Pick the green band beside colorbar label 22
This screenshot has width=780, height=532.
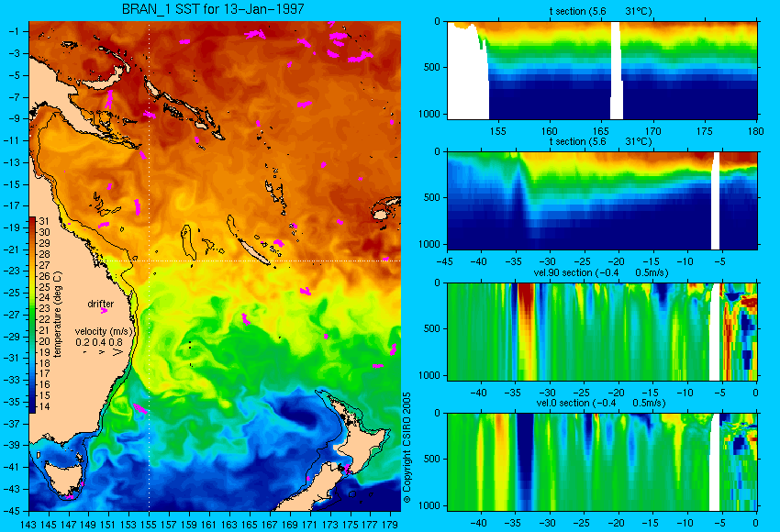[32, 319]
